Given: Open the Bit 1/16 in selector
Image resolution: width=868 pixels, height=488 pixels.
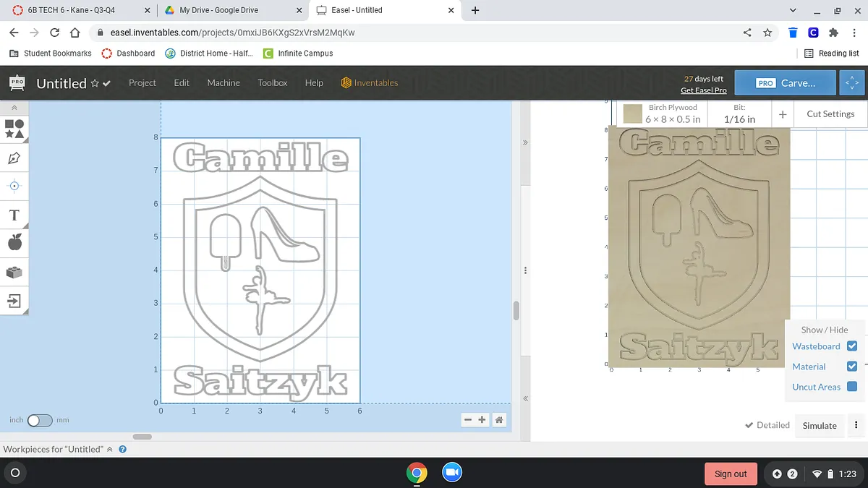Looking at the screenshot, I should click(739, 114).
